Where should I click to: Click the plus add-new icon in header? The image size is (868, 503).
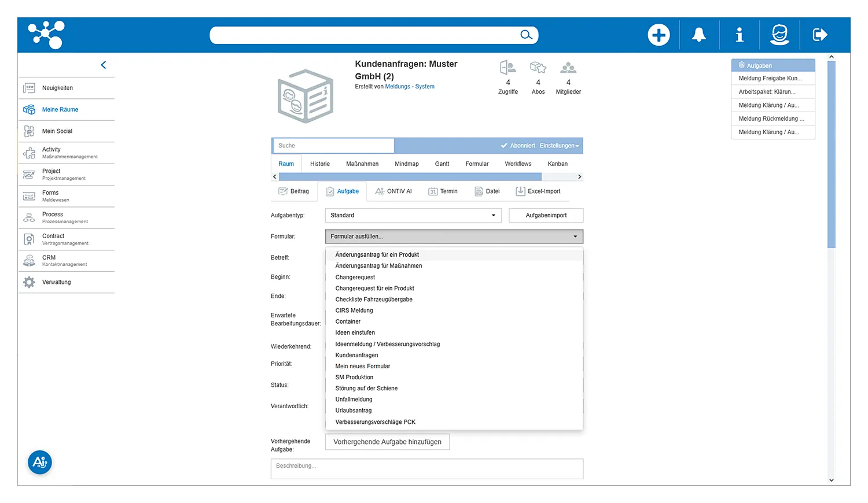659,35
